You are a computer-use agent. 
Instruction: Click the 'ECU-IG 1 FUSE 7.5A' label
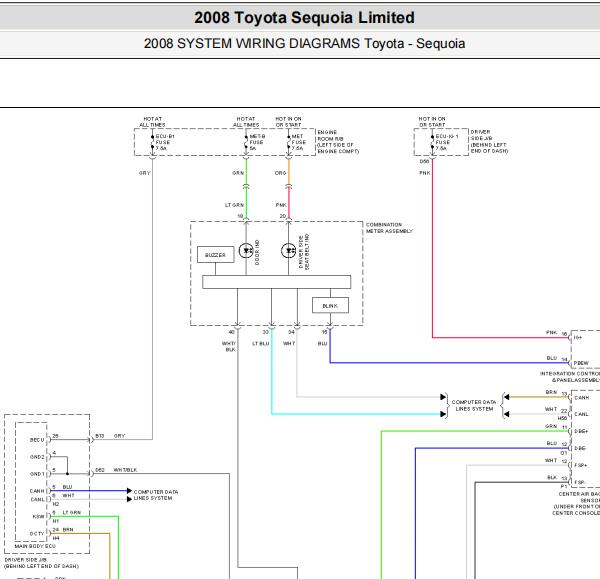pyautogui.click(x=447, y=142)
